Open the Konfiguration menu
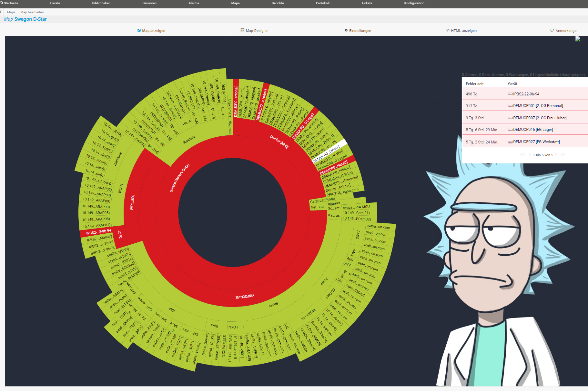The width and height of the screenshot is (588, 391). tap(414, 3)
